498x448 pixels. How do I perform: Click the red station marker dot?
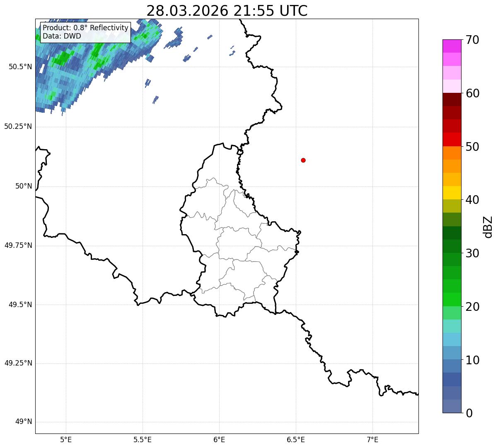[303, 160]
